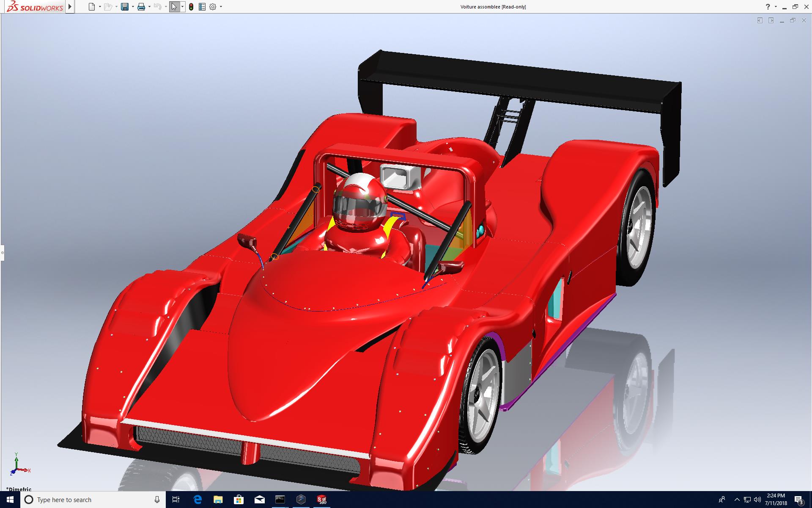This screenshot has width=812, height=508.
Task: Click the New document icon
Action: point(91,7)
